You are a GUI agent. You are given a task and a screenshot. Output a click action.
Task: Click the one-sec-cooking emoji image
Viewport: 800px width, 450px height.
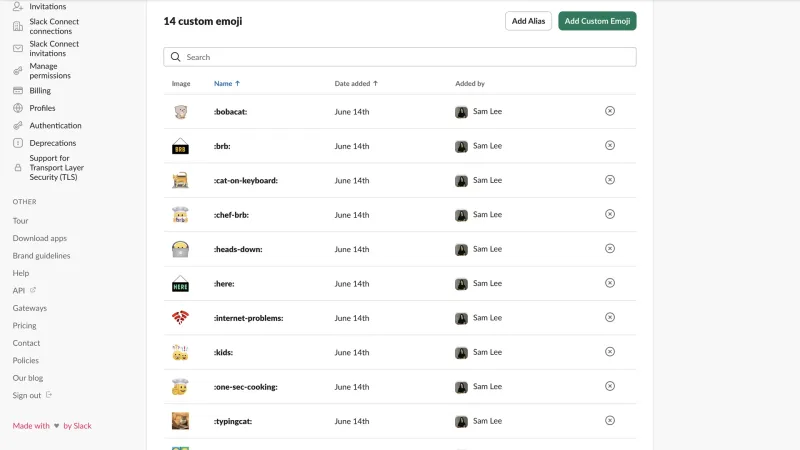pos(180,387)
